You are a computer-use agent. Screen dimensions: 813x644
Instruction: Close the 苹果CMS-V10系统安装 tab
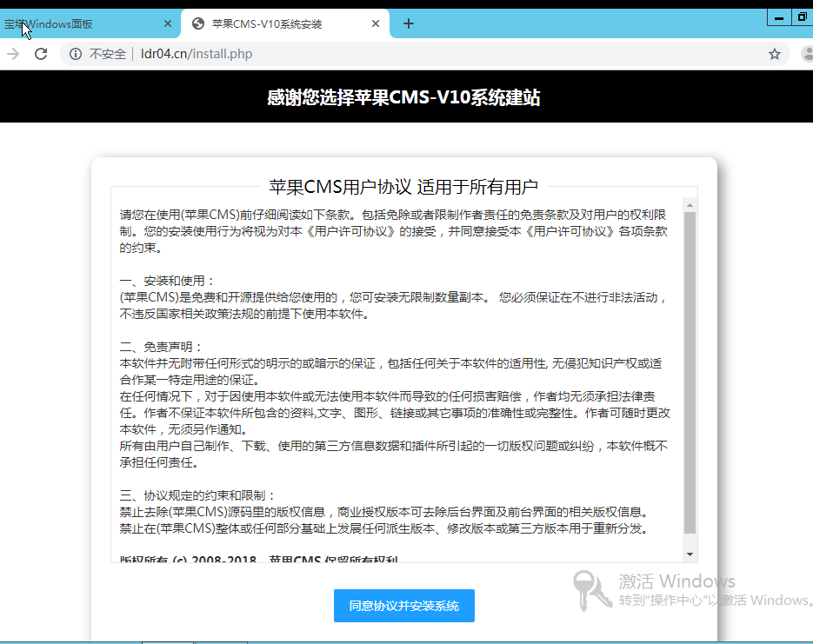[376, 23]
